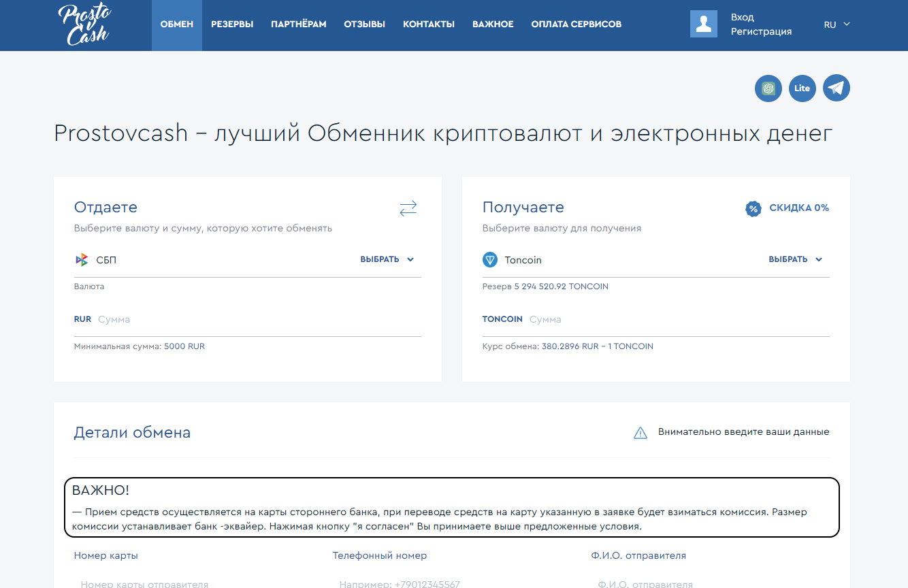Click the СБП payment logo
Viewport: 908px width, 588px height.
(x=82, y=259)
